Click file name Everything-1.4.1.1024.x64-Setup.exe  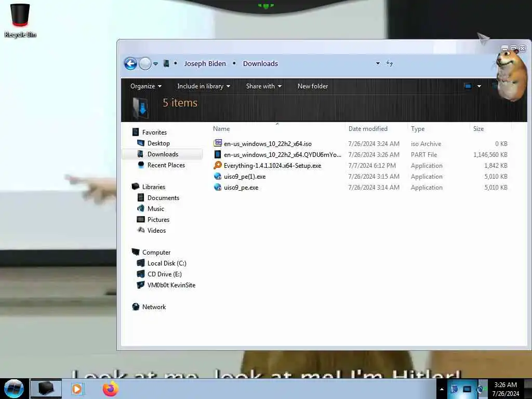pos(272,166)
